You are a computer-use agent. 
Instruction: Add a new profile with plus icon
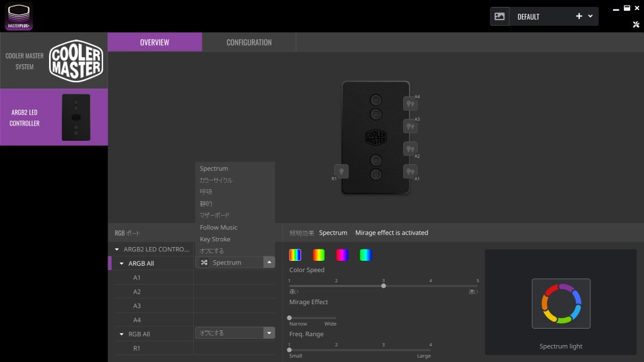(x=579, y=16)
